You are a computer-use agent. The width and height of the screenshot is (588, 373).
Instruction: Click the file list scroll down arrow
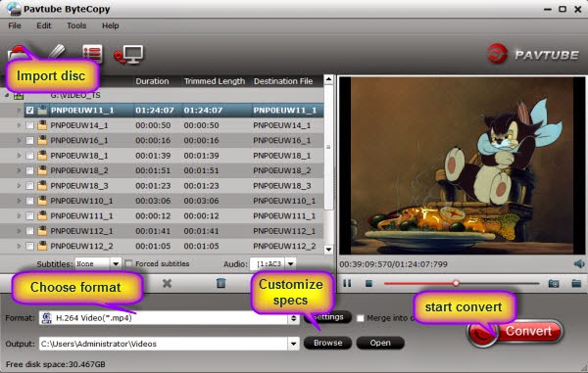tap(328, 250)
